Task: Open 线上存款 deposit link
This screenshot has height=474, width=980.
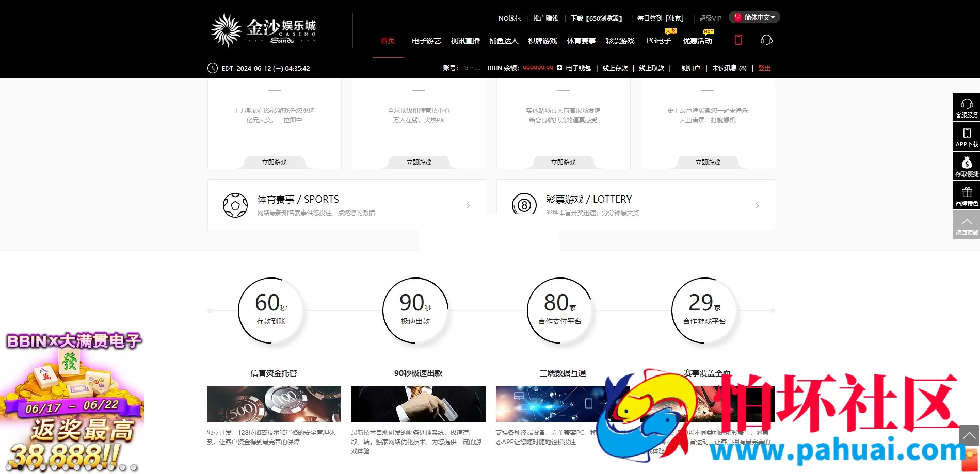Action: (615, 68)
